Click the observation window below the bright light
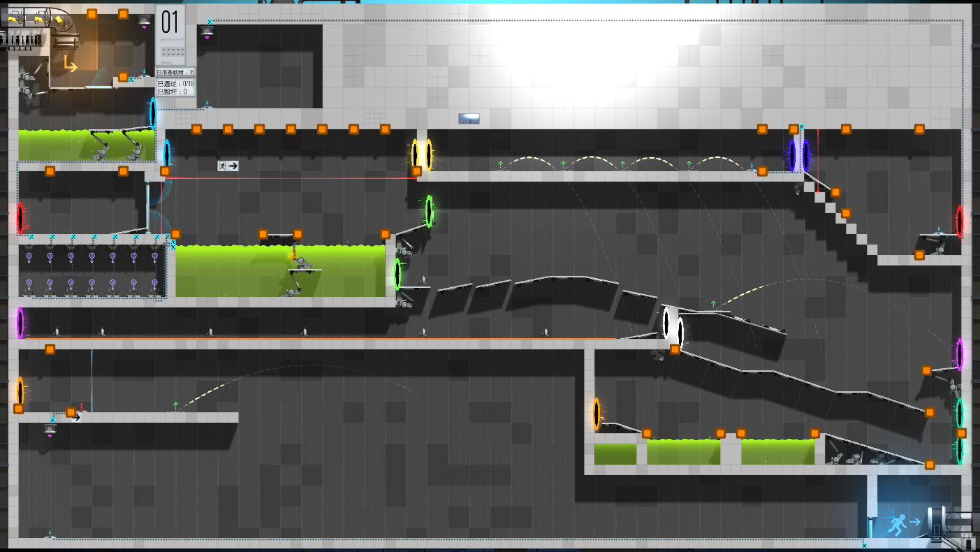The image size is (980, 552). [469, 119]
